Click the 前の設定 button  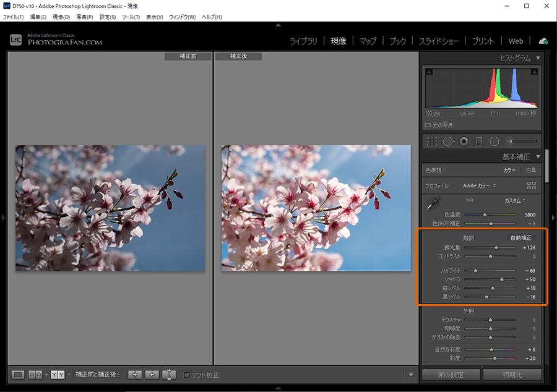click(x=451, y=375)
